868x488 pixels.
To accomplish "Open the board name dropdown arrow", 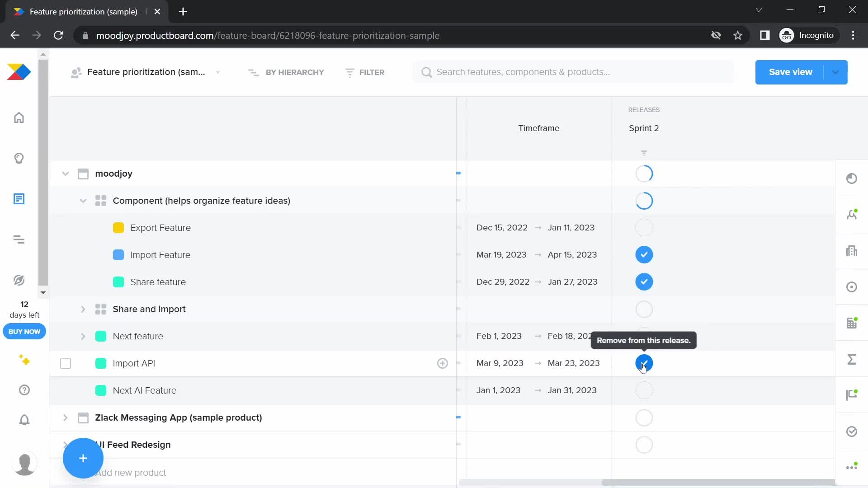I will [217, 72].
